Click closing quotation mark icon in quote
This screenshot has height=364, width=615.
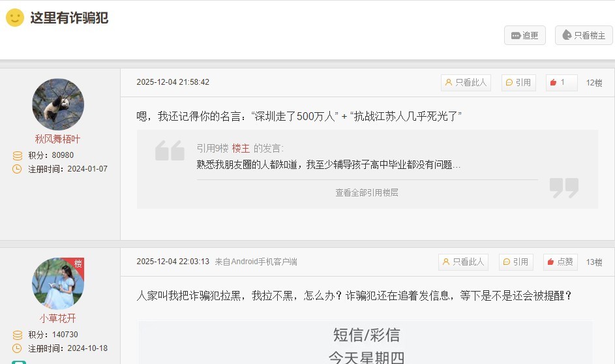pos(563,188)
